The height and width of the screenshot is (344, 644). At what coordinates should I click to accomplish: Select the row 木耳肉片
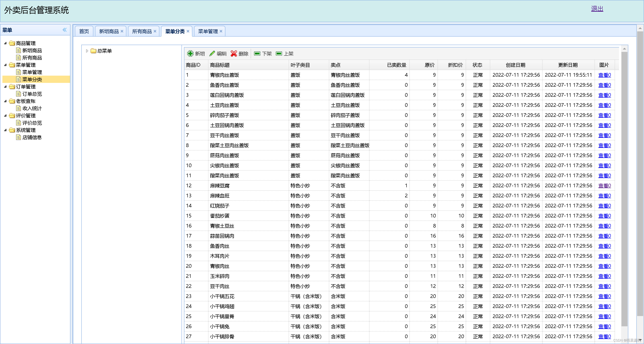click(399, 256)
